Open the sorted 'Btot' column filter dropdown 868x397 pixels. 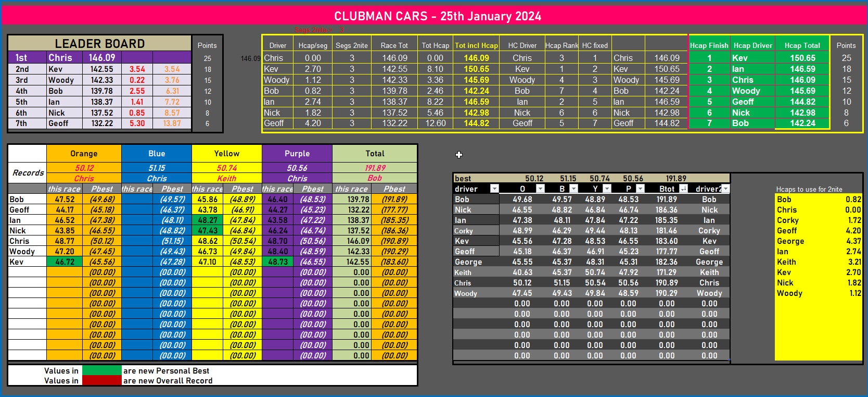click(683, 189)
